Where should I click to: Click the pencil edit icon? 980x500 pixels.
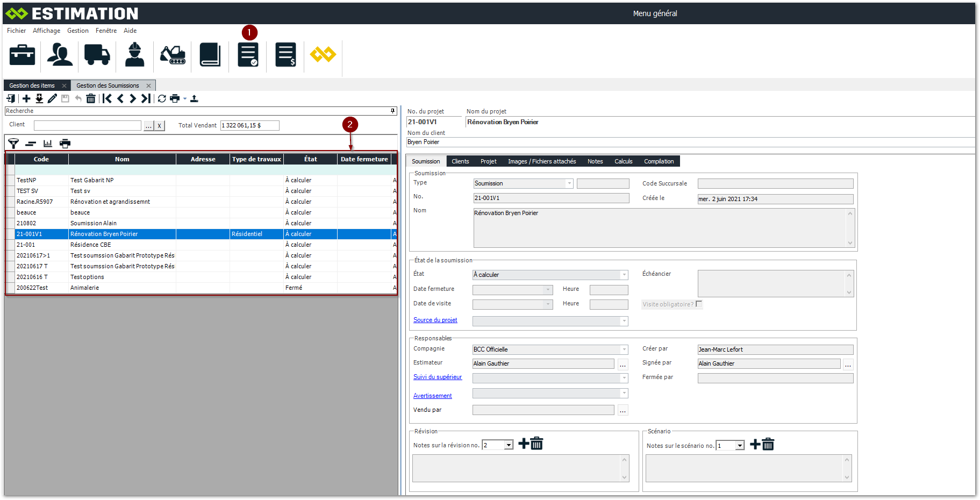pyautogui.click(x=52, y=98)
